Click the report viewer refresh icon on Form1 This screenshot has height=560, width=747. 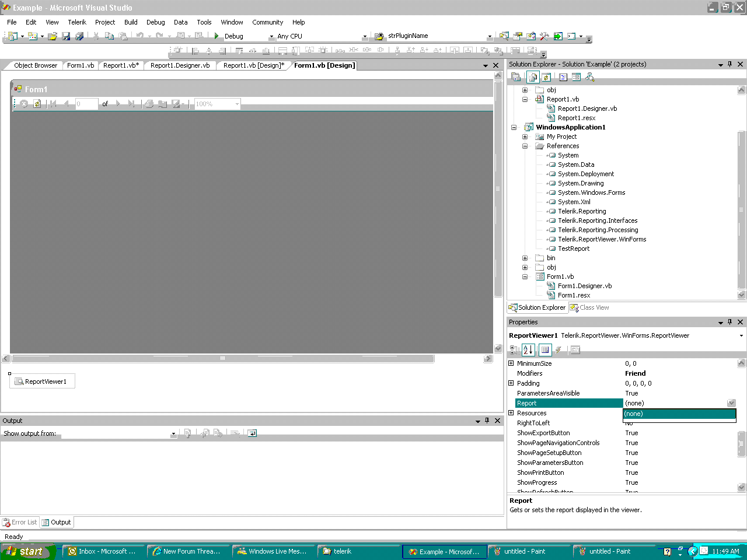pos(37,104)
